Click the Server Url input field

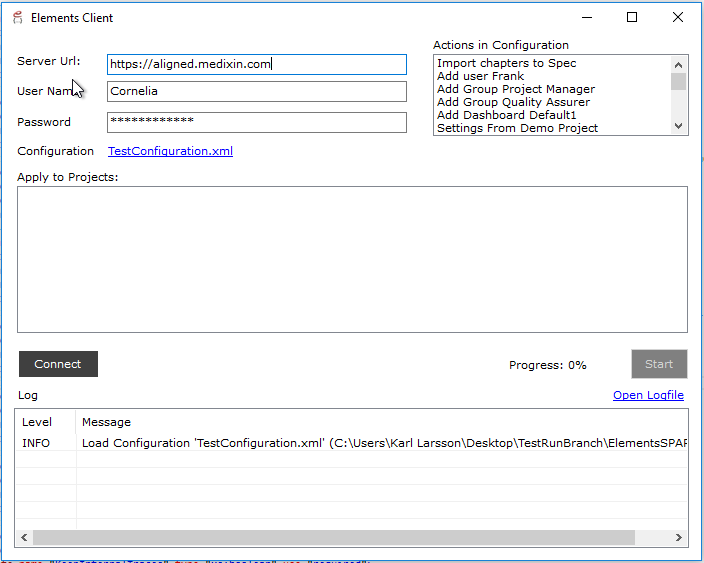click(x=256, y=64)
